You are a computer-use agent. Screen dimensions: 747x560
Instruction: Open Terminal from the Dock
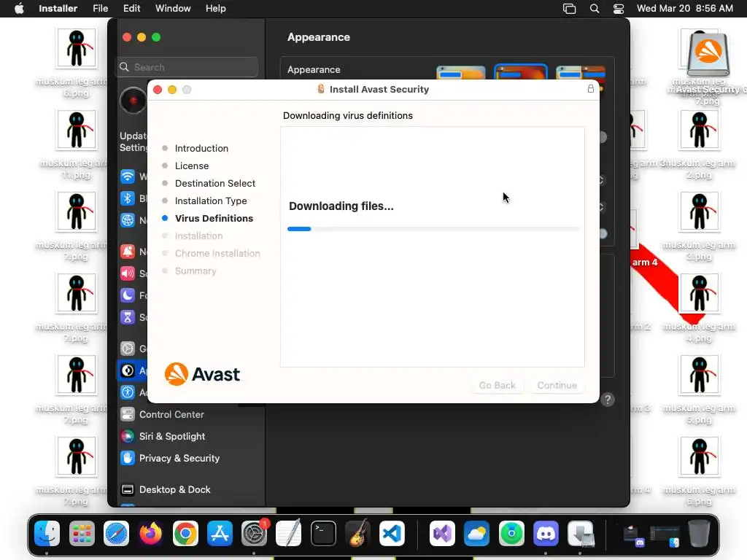click(323, 534)
